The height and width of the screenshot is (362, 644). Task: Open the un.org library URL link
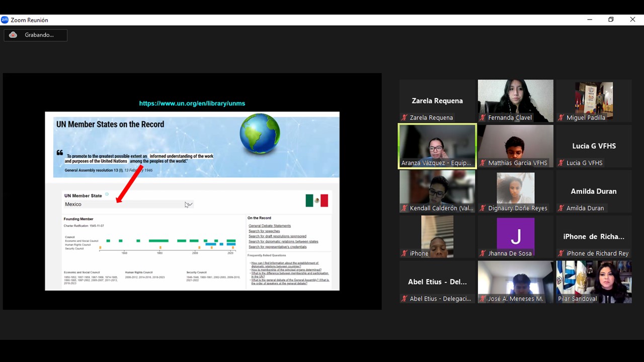point(192,103)
